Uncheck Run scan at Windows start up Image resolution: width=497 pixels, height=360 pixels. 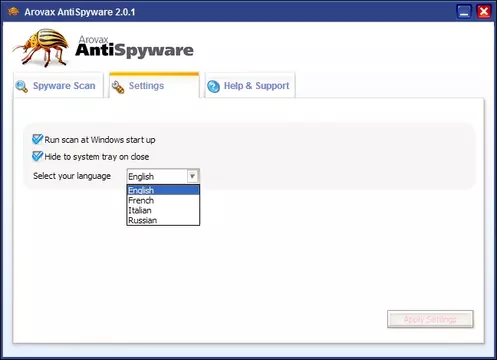pos(37,139)
